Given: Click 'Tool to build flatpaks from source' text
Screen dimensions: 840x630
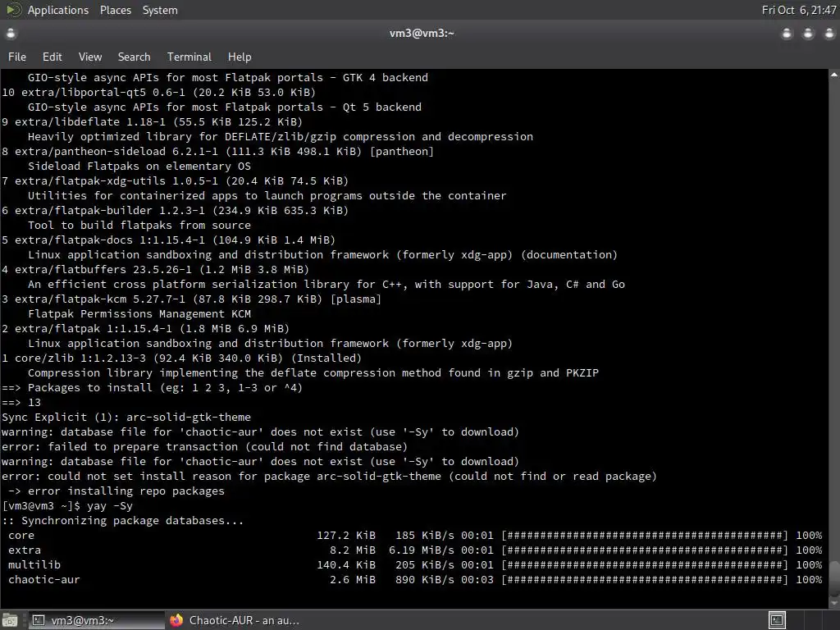Looking at the screenshot, I should click(x=139, y=225).
